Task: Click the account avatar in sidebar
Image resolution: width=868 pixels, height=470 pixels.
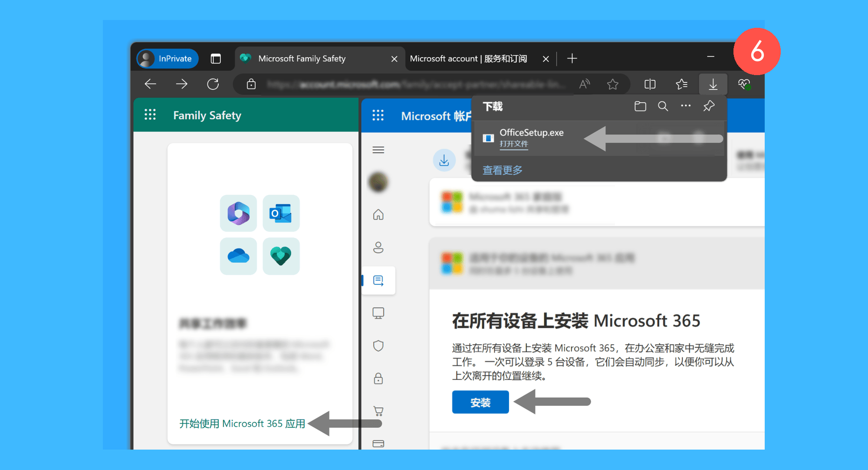Action: 378,182
